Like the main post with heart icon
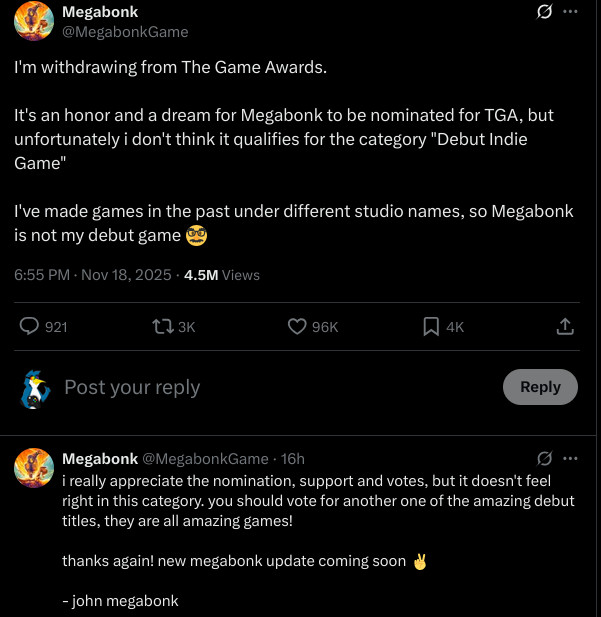Image resolution: width=601 pixels, height=617 pixels. (x=297, y=326)
